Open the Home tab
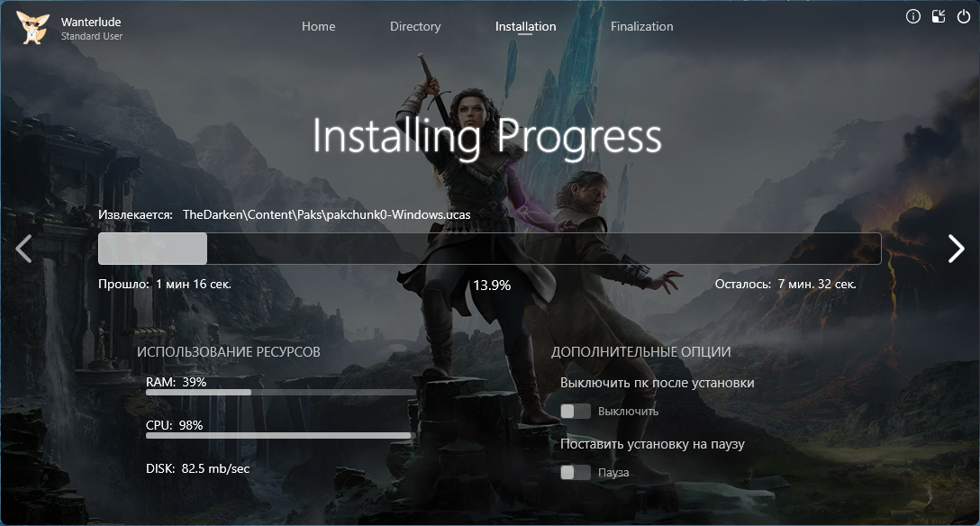 click(x=318, y=26)
